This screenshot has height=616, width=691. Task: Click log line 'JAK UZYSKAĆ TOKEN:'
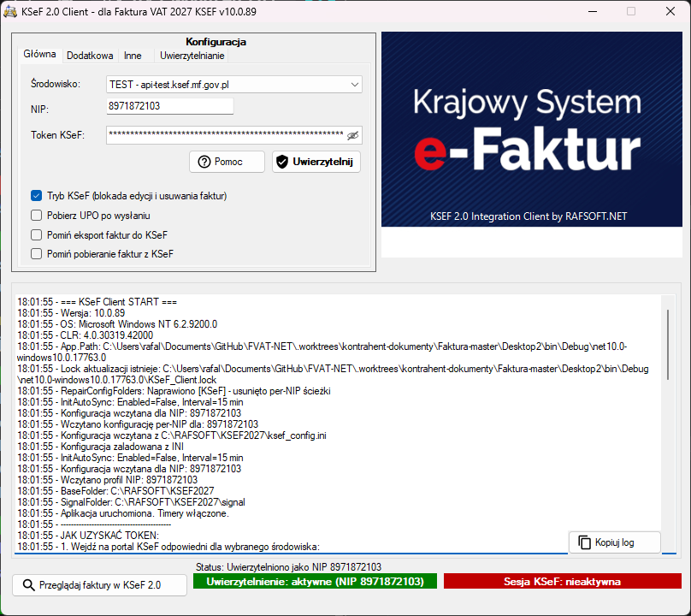point(88,536)
